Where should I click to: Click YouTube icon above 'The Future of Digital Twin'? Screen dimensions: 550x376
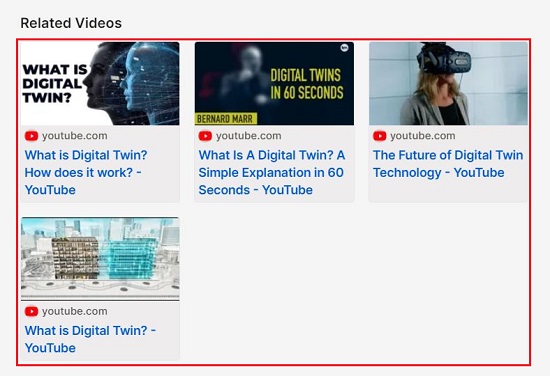click(380, 136)
